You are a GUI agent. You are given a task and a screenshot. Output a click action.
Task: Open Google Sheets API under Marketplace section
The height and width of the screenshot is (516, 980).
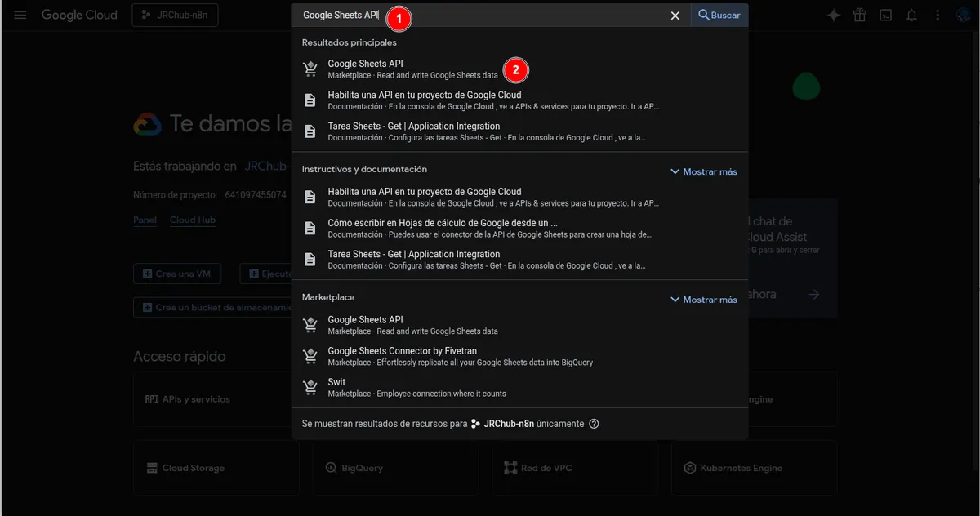(x=519, y=325)
